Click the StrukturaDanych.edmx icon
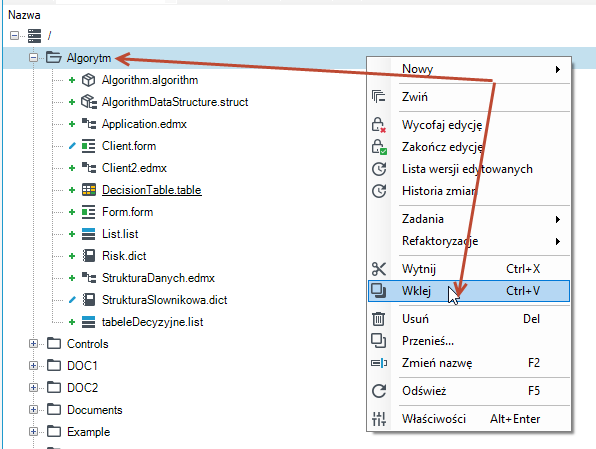Viewport: 596px width, 449px height. click(x=89, y=278)
